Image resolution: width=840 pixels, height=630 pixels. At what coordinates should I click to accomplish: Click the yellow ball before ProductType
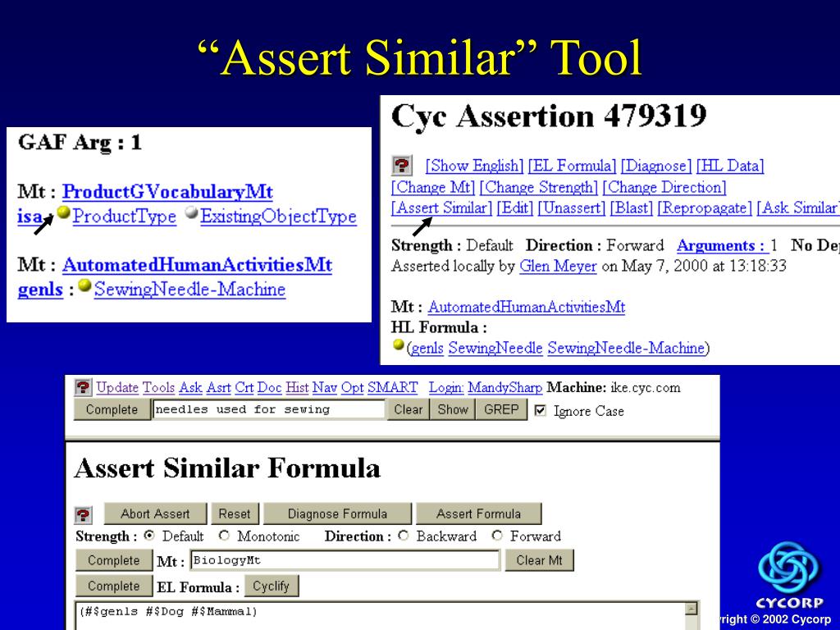point(64,212)
